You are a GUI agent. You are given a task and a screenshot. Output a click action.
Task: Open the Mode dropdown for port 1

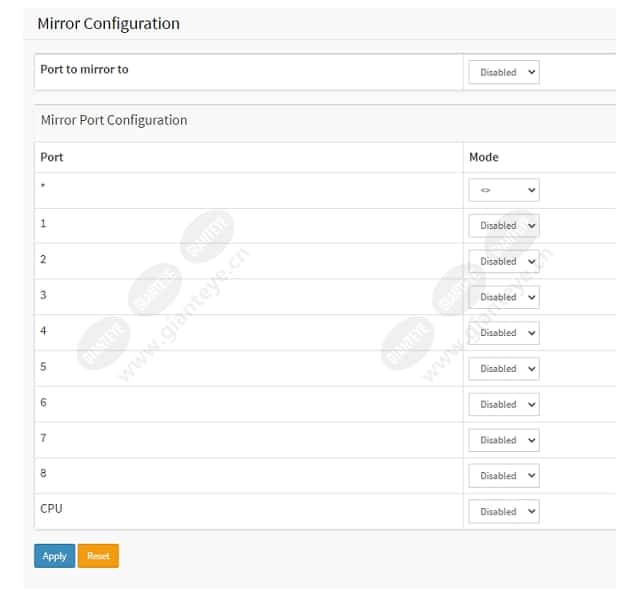[504, 226]
